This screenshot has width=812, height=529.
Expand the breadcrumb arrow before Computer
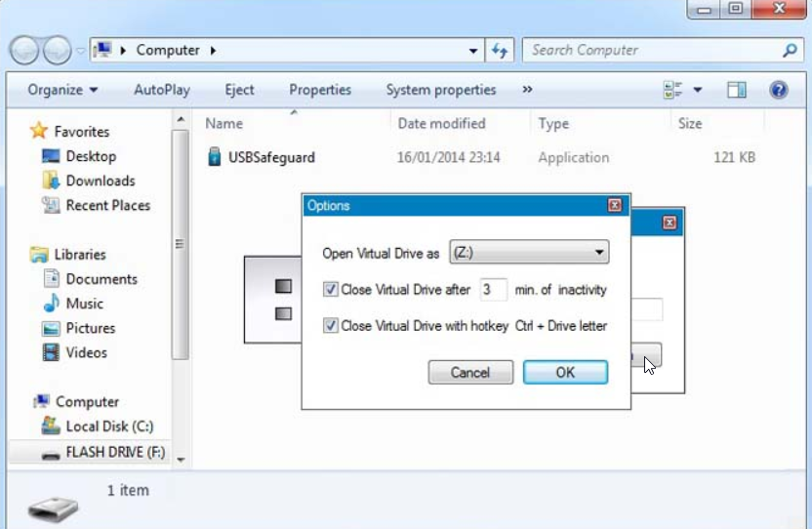(123, 50)
